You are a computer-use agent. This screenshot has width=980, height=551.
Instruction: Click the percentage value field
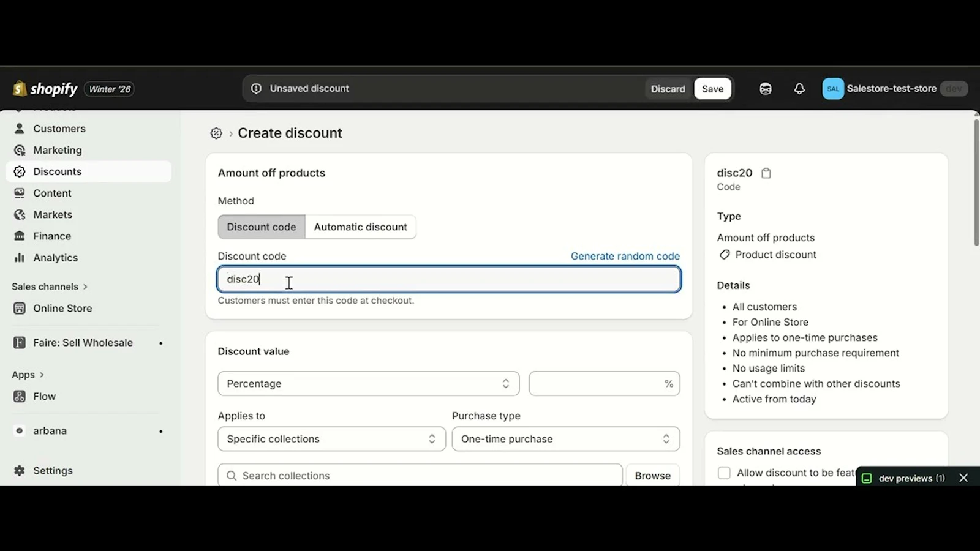click(605, 384)
